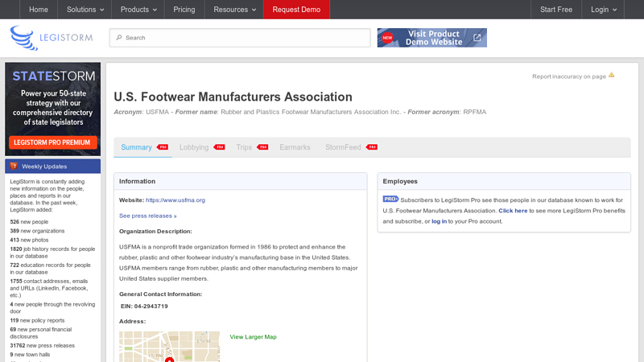This screenshot has width=644, height=362.
Task: Click the StateStorm advertisement banner
Action: click(52, 109)
